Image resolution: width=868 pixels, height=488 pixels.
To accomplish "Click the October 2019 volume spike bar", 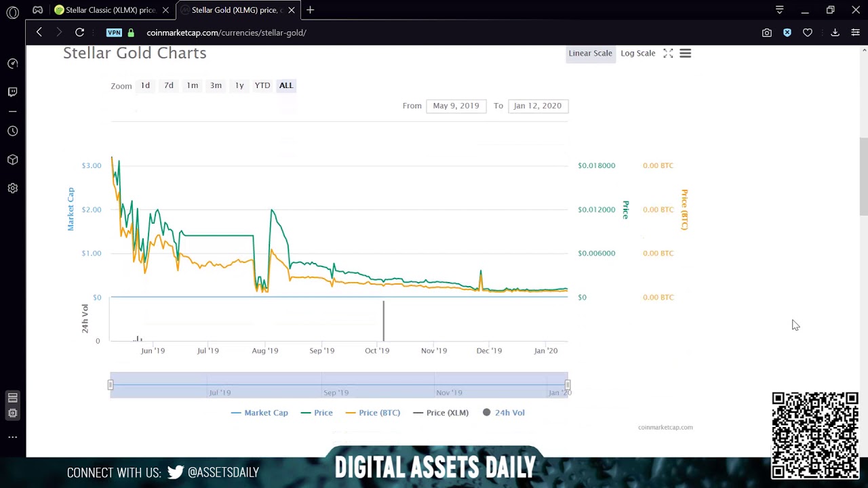I will click(384, 321).
